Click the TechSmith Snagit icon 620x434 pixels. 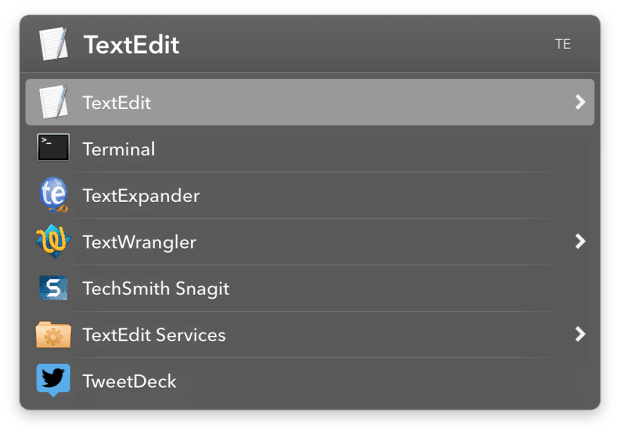[x=53, y=288]
